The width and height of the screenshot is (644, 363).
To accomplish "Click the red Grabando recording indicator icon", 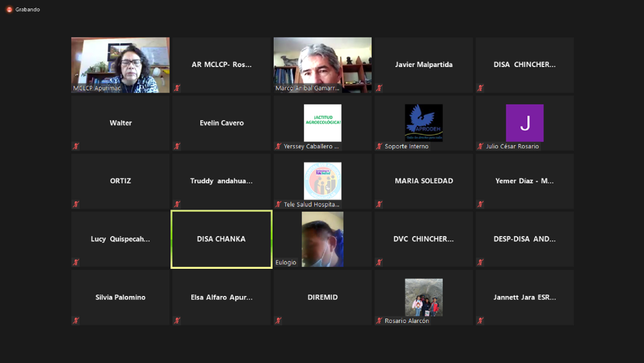I will tap(9, 10).
